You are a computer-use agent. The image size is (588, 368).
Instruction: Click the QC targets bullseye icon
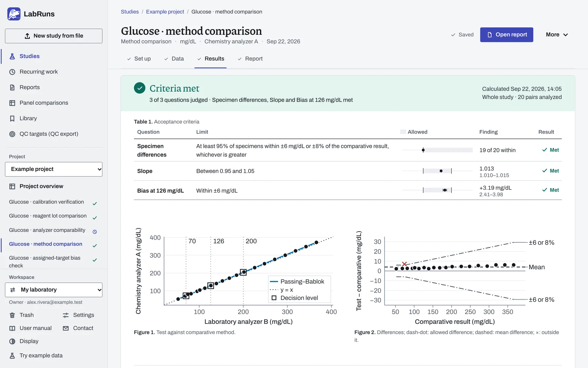[12, 134]
